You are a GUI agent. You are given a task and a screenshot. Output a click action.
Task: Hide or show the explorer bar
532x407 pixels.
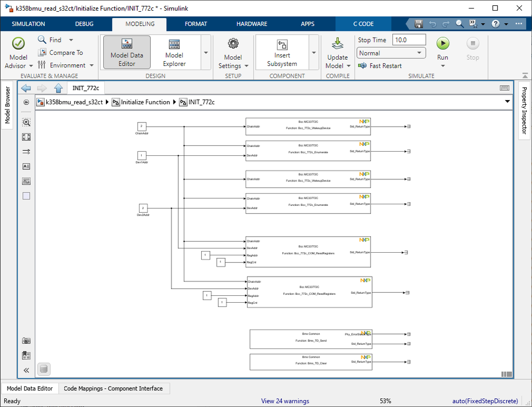coord(26,102)
